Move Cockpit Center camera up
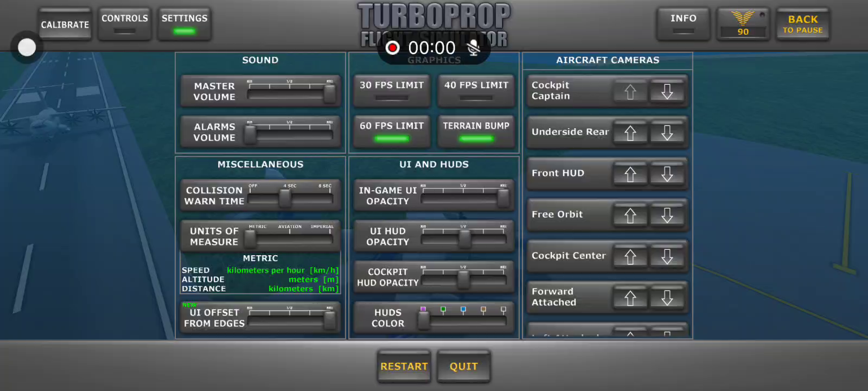 [630, 257]
